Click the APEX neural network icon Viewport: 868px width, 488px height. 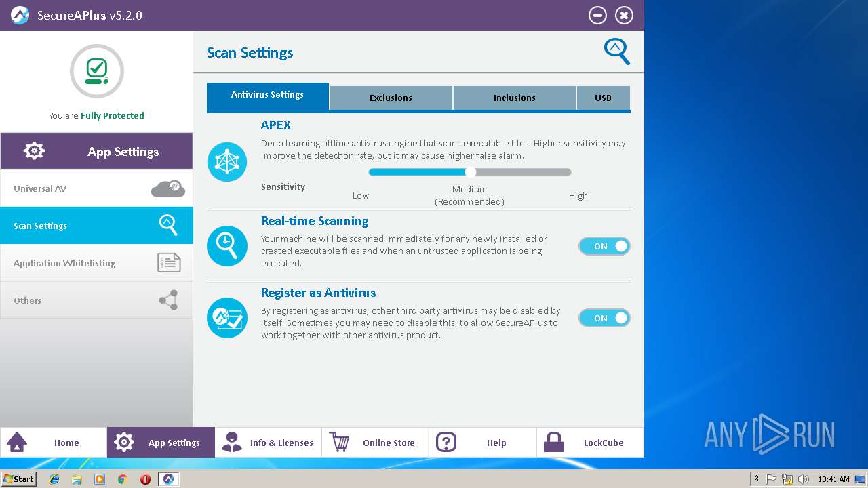pyautogui.click(x=227, y=162)
